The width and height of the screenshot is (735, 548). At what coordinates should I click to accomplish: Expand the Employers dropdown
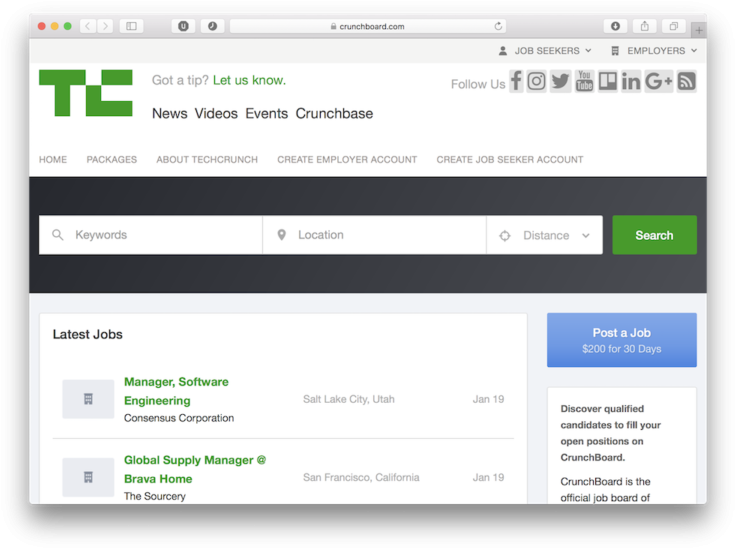click(654, 51)
